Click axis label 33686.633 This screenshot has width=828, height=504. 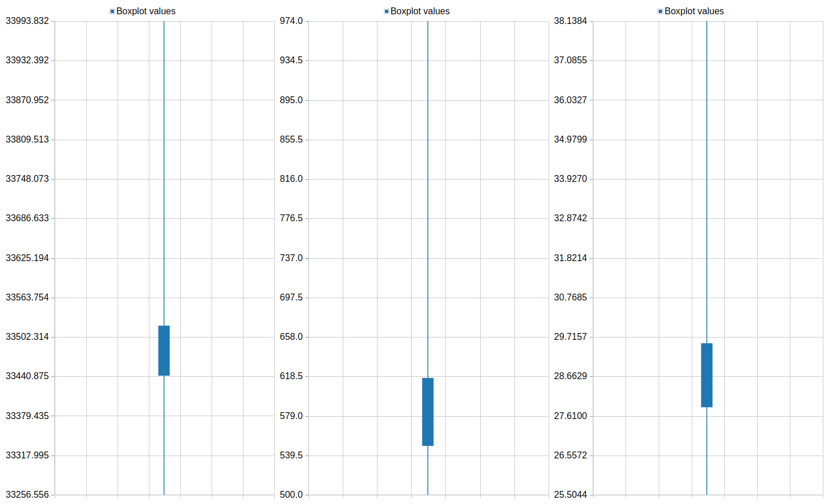coord(27,218)
